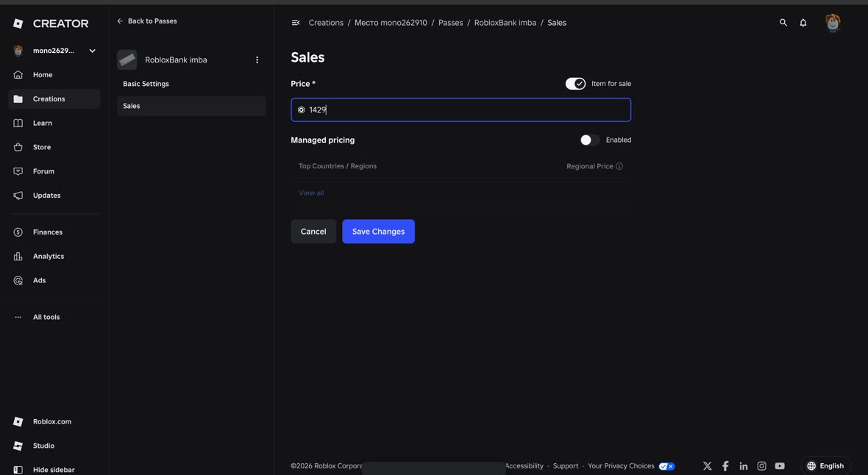This screenshot has width=868, height=475.
Task: Click the Sales breadcrumb text
Action: 556,23
